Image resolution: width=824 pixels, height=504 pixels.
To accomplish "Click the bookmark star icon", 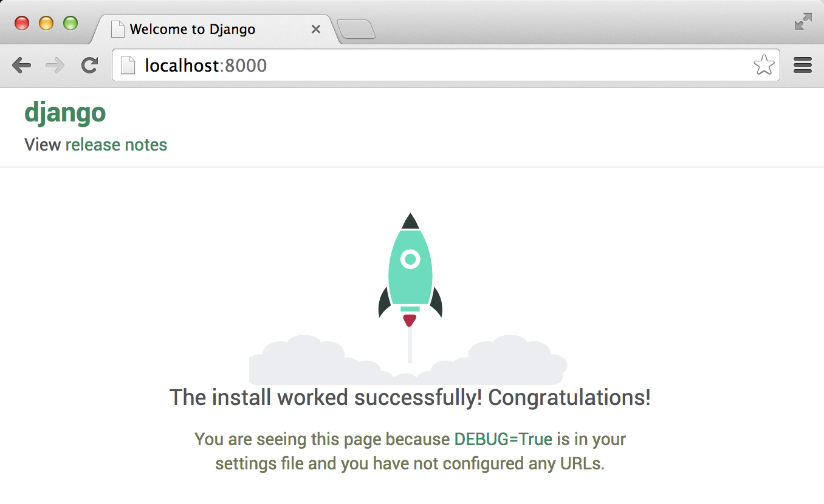I will [764, 65].
